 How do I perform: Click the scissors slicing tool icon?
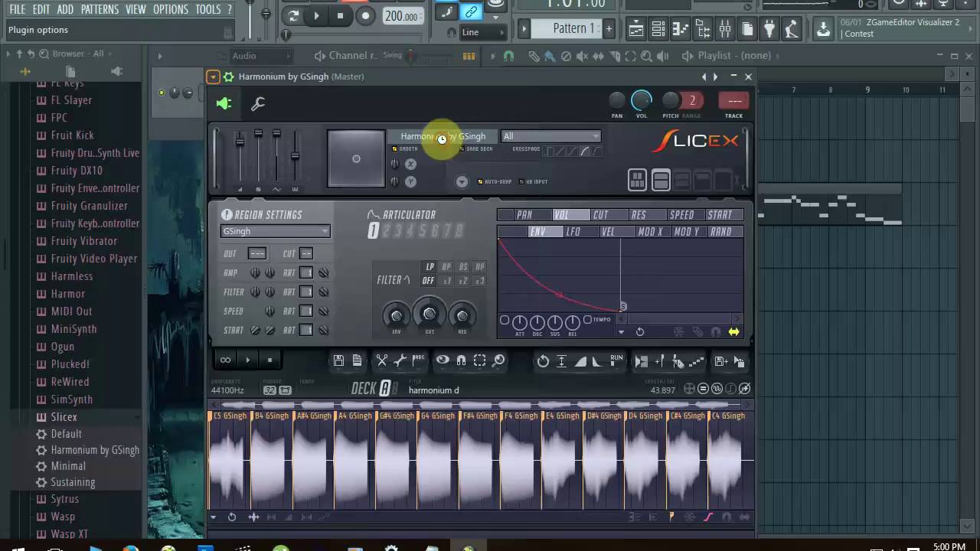click(x=381, y=360)
